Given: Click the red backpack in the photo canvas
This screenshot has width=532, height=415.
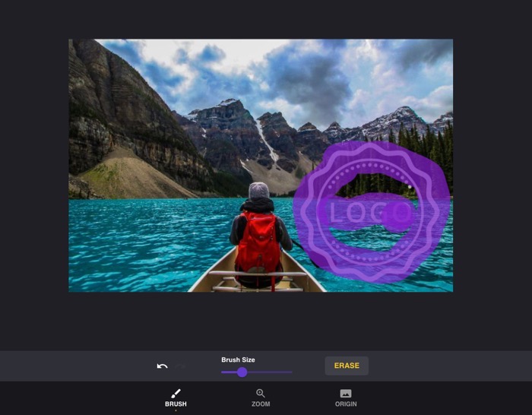Looking at the screenshot, I should tap(258, 242).
